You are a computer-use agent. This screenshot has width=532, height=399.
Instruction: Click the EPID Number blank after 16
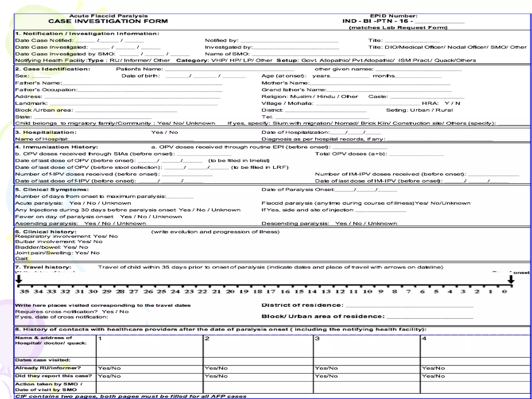[x=440, y=21]
